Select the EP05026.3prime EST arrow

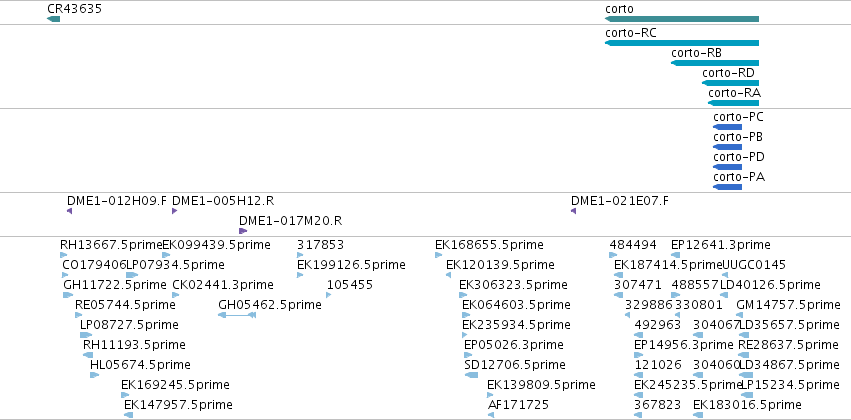click(468, 355)
